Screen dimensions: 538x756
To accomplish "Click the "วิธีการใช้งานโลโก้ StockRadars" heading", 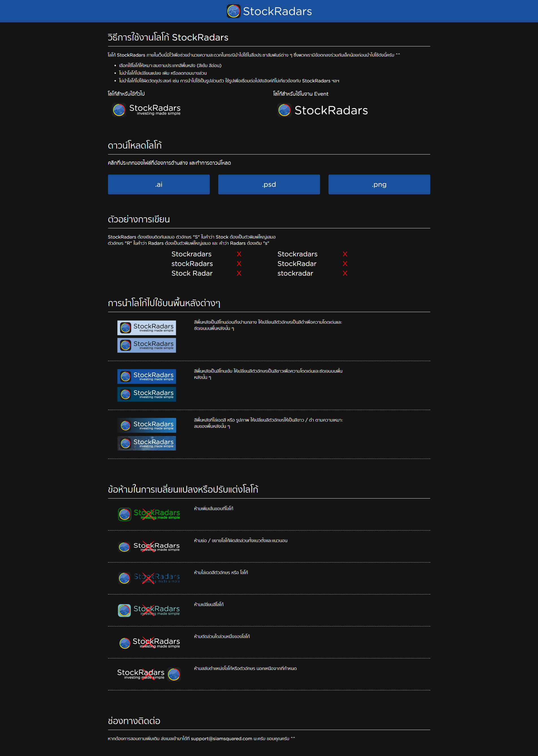I will 168,37.
